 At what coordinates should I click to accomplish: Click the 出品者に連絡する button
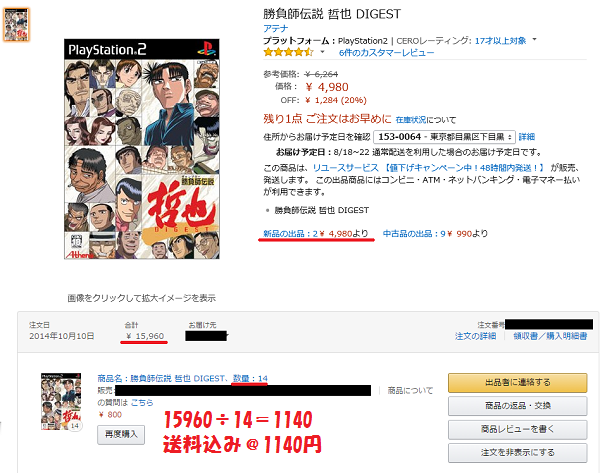pos(517,382)
